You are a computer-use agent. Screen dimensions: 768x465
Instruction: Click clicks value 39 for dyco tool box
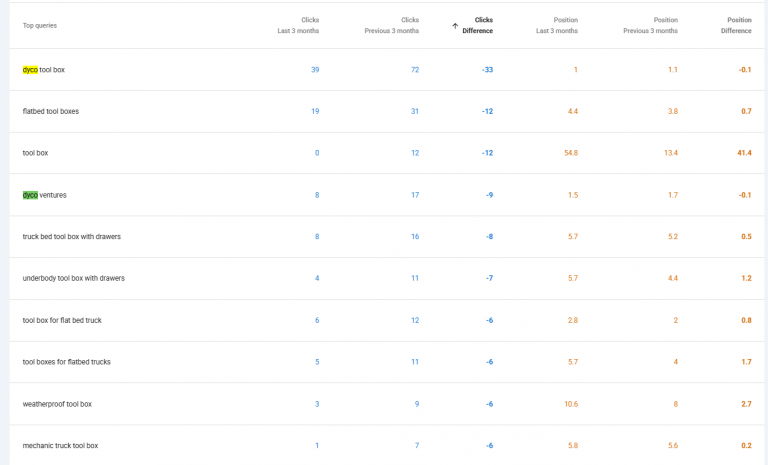point(315,70)
